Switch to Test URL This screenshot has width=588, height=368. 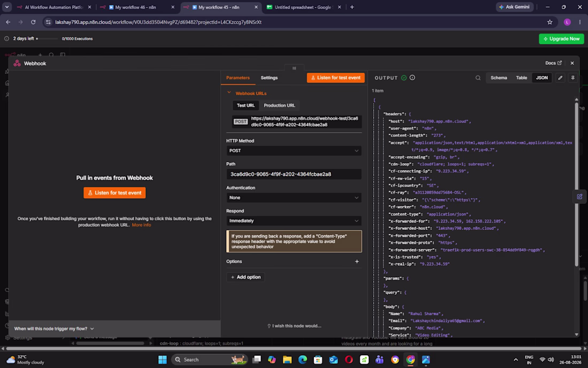click(246, 105)
